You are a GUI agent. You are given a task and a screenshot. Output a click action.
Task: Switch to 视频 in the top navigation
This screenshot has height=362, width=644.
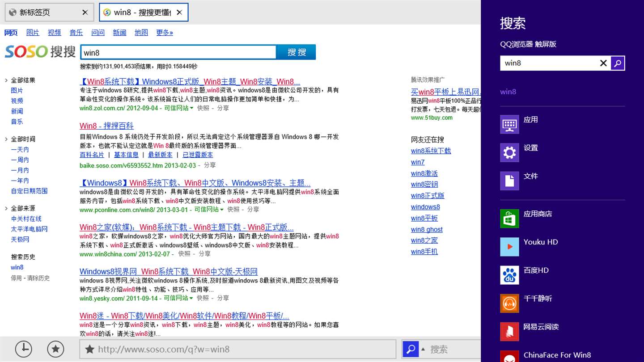point(55,33)
